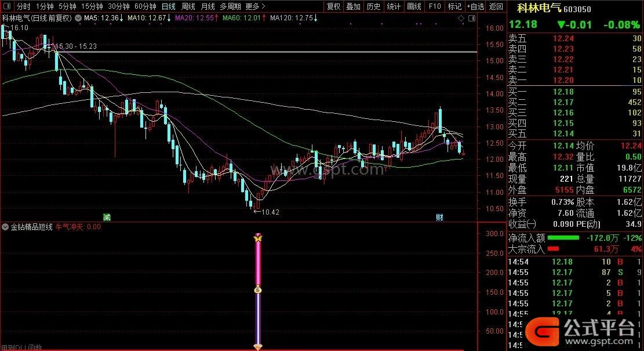Click the 卖一 price 12.20 row
Screen dimensions: 644x351
pos(575,80)
